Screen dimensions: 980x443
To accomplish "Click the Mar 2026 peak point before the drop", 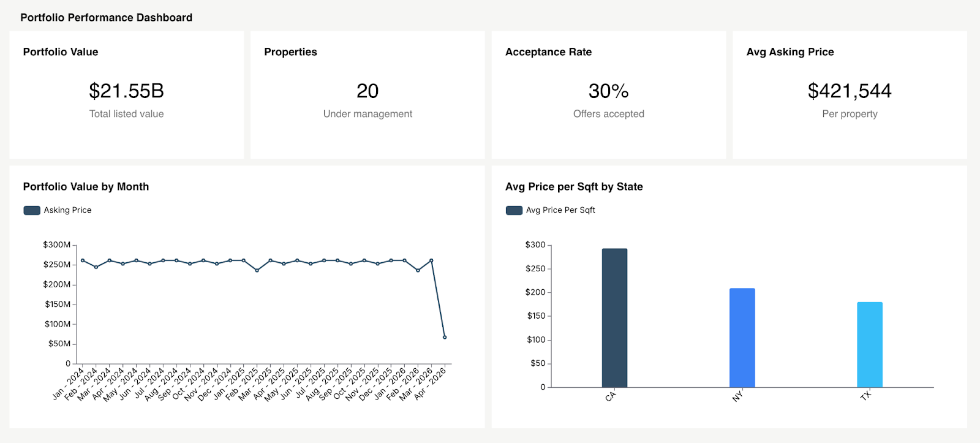I will pyautogui.click(x=431, y=260).
